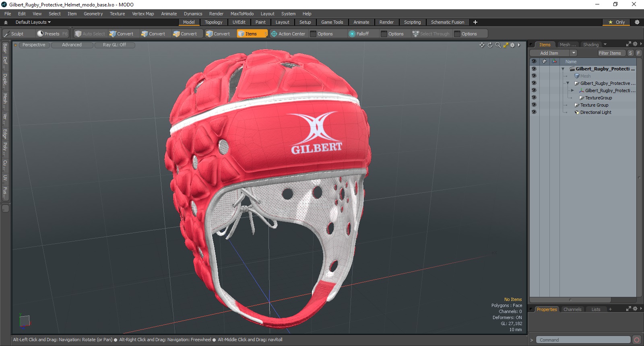The image size is (644, 346).
Task: Open the Properties panel settings gear
Action: (x=635, y=309)
